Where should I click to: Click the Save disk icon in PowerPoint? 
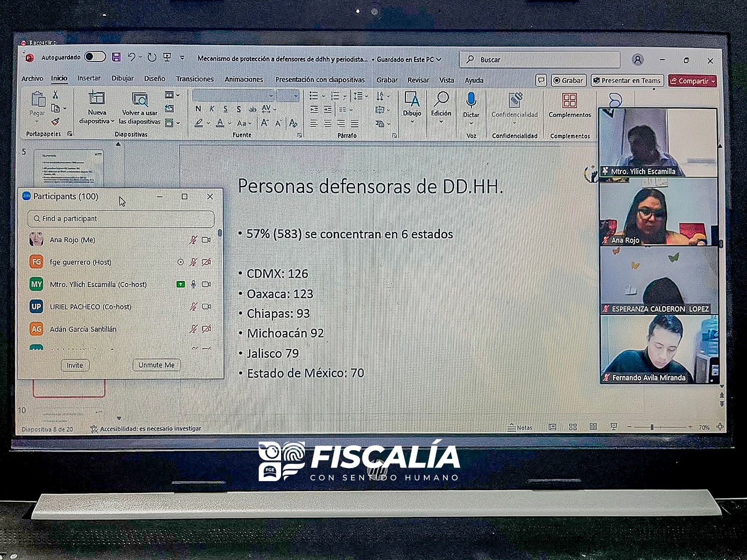pos(116,57)
